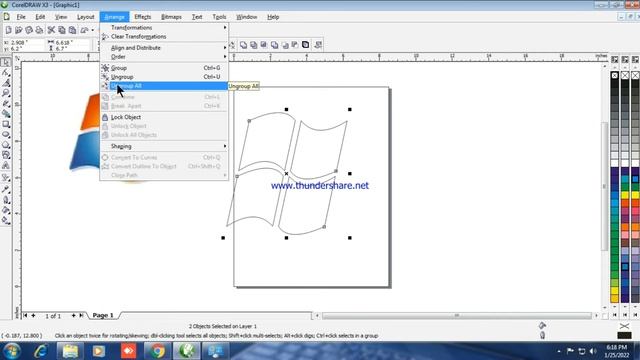This screenshot has width=640, height=360.
Task: Open the Window menu
Action: pyautogui.click(x=247, y=17)
